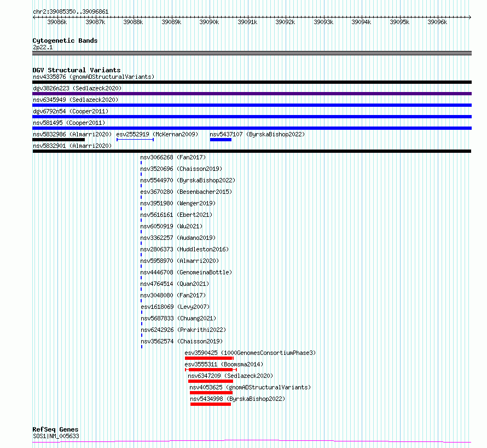Select the nsv4764514 (Quan2021) entry
The width and height of the screenshot is (487, 448).
tap(175, 284)
